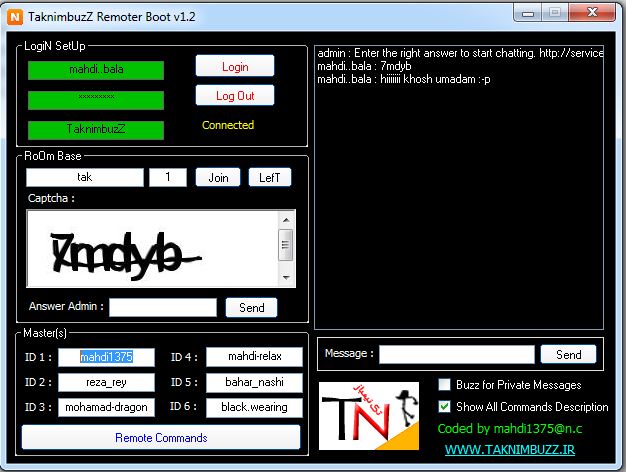Click ID 2 field reza_rey
Viewport: 626px width, 472px height.
tap(106, 382)
